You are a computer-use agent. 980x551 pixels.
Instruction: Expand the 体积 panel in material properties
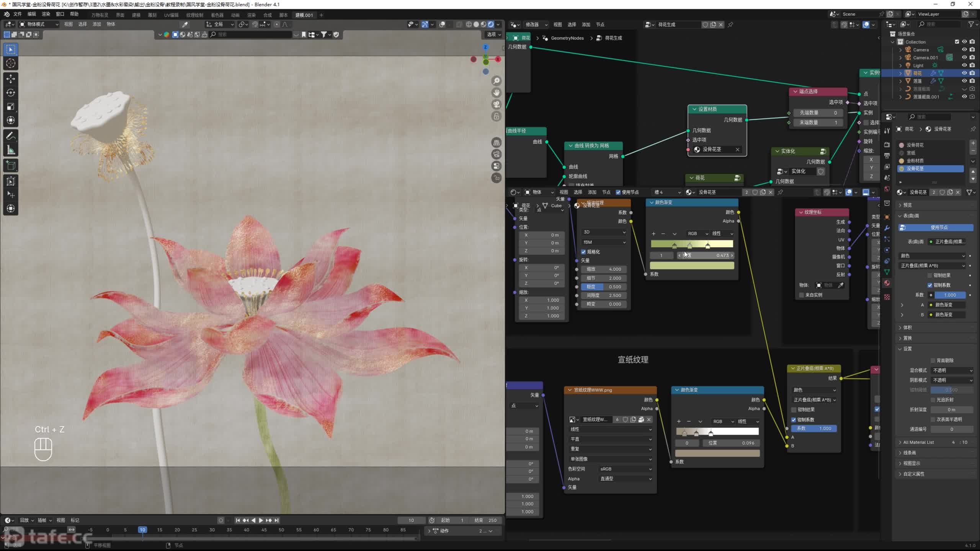pos(907,328)
